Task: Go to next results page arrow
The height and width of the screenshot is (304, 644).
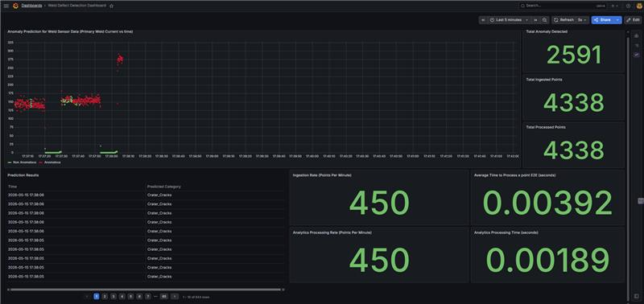Action: pos(175,296)
